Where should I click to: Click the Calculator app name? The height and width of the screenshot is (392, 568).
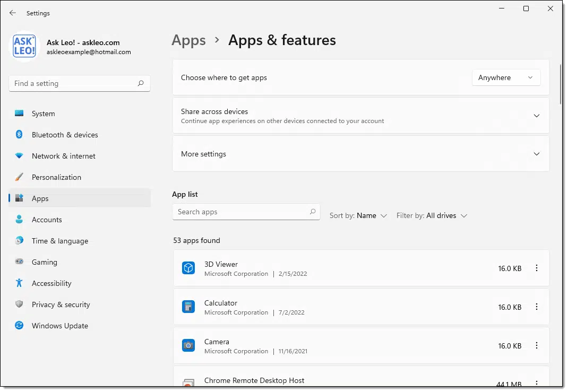tap(221, 303)
